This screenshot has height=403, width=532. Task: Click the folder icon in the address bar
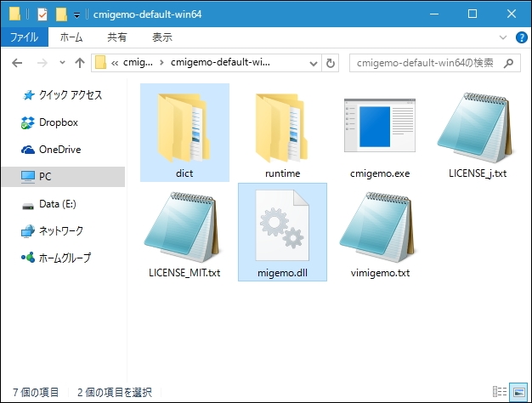pos(100,62)
